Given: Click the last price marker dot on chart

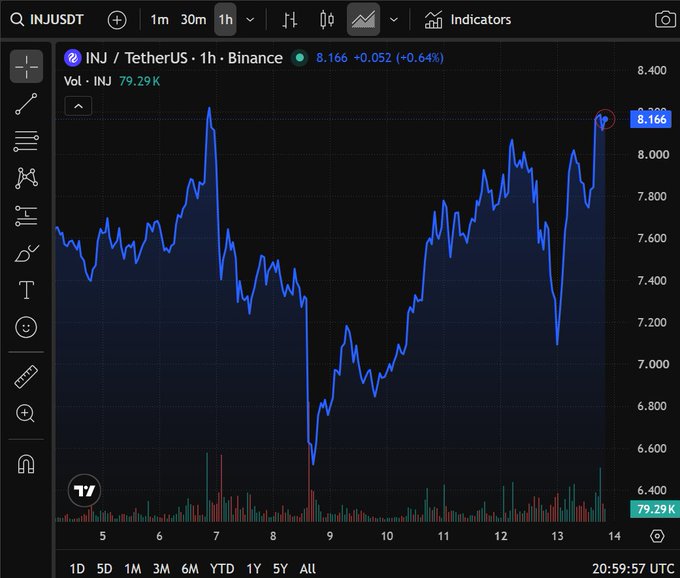Looking at the screenshot, I should [605, 119].
